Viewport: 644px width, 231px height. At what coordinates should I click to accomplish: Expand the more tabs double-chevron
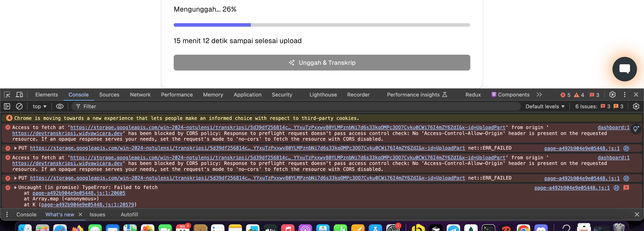[539, 95]
